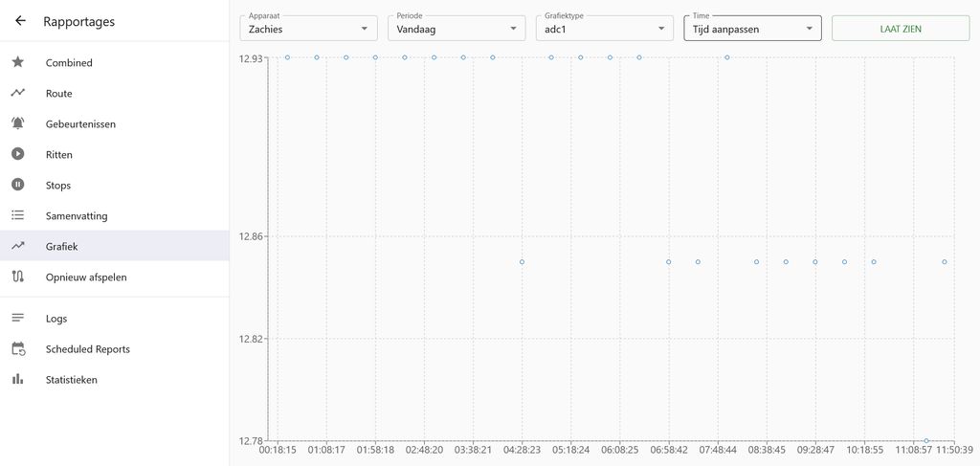This screenshot has height=466, width=980.
Task: Expand the Periode dropdown set to Vandaag
Action: [x=457, y=29]
